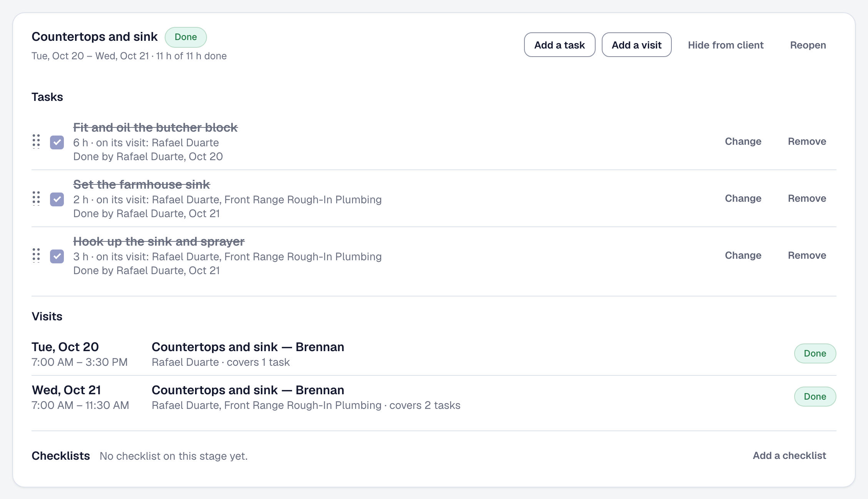868x499 pixels.
Task: Click 'No checklist on this stage yet.' text
Action: [x=174, y=456]
